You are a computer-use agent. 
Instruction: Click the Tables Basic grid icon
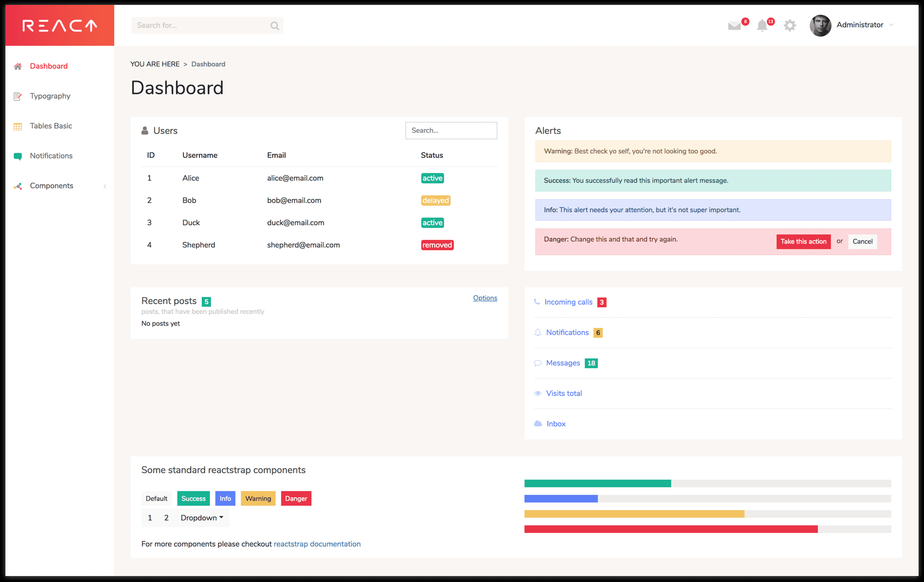coord(18,126)
